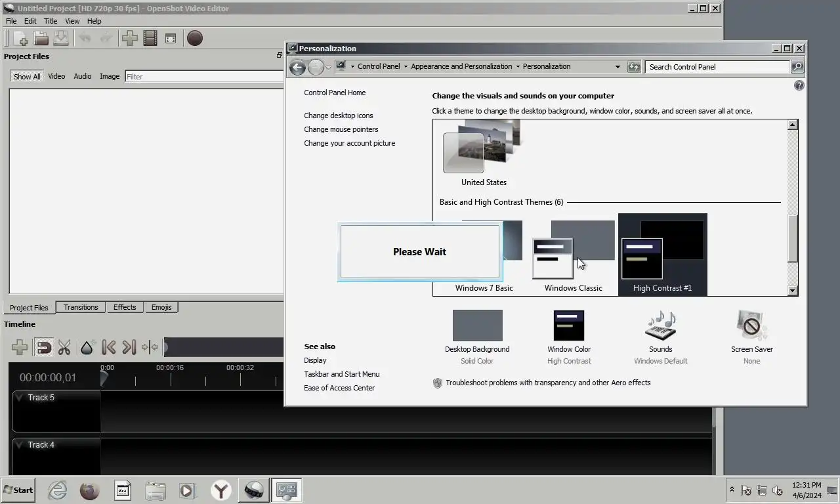Toggle the magnet Snapping tool in timeline

pos(43,347)
